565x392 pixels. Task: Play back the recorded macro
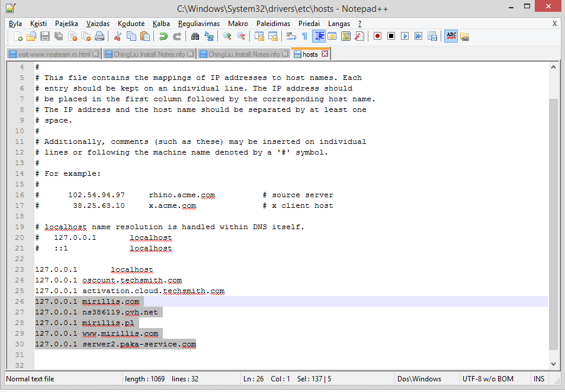(405, 36)
